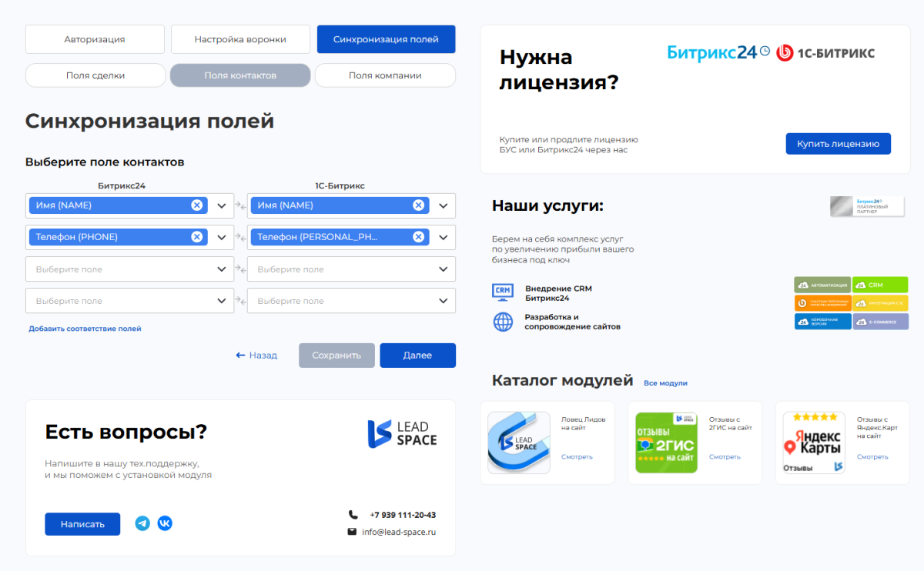This screenshot has width=924, height=571.
Task: Click the phone icon beside +7 939 111-20-43
Action: pos(353,514)
